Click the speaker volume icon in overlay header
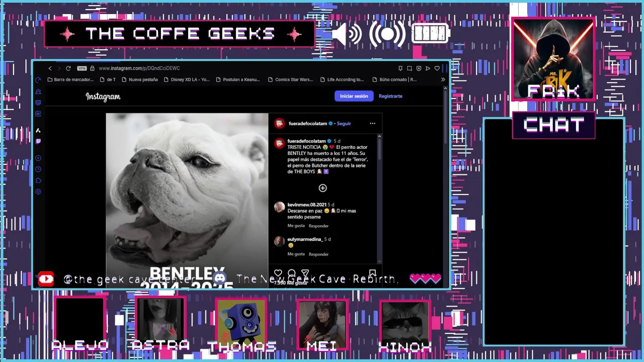This screenshot has height=362, width=644. [347, 34]
